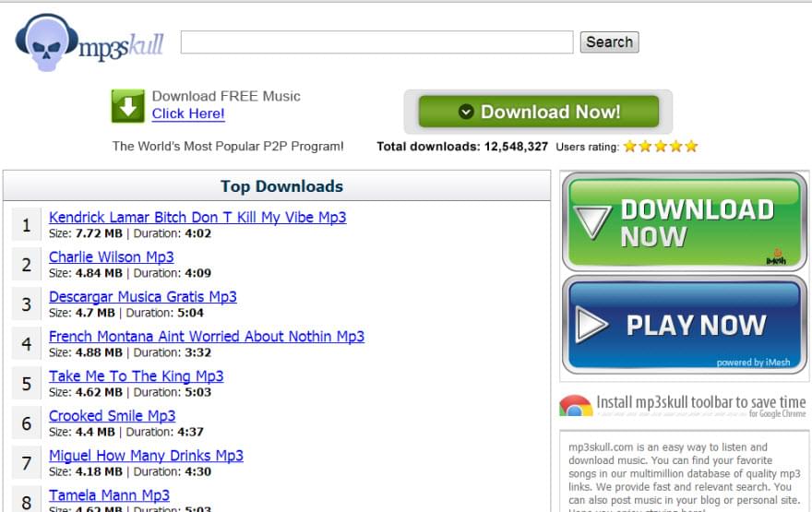
Task: Click the five-star users rating
Action: pyautogui.click(x=661, y=147)
